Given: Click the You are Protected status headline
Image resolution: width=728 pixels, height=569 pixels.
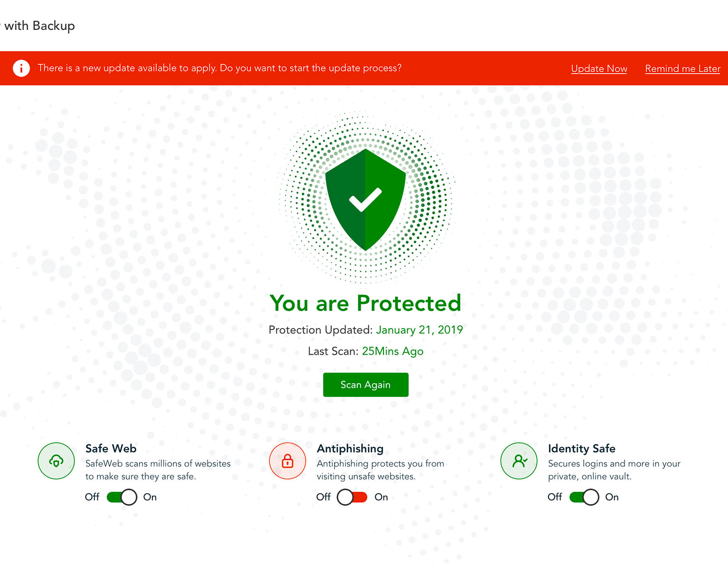Looking at the screenshot, I should coord(365,303).
